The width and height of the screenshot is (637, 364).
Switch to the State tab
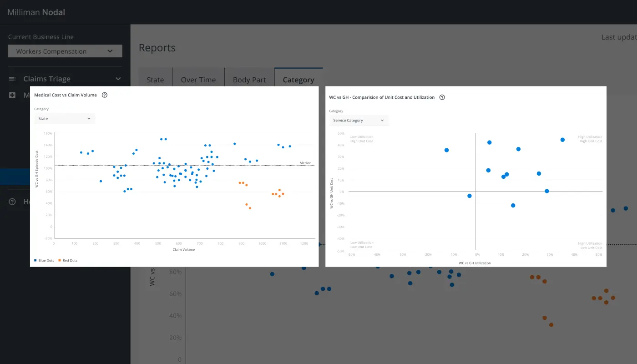[x=155, y=80]
